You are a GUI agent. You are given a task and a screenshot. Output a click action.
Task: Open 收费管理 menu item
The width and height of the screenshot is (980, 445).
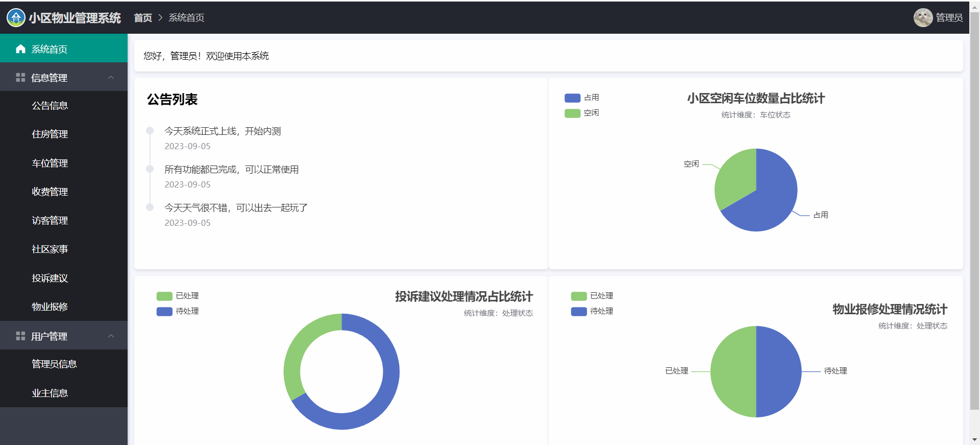pos(64,192)
